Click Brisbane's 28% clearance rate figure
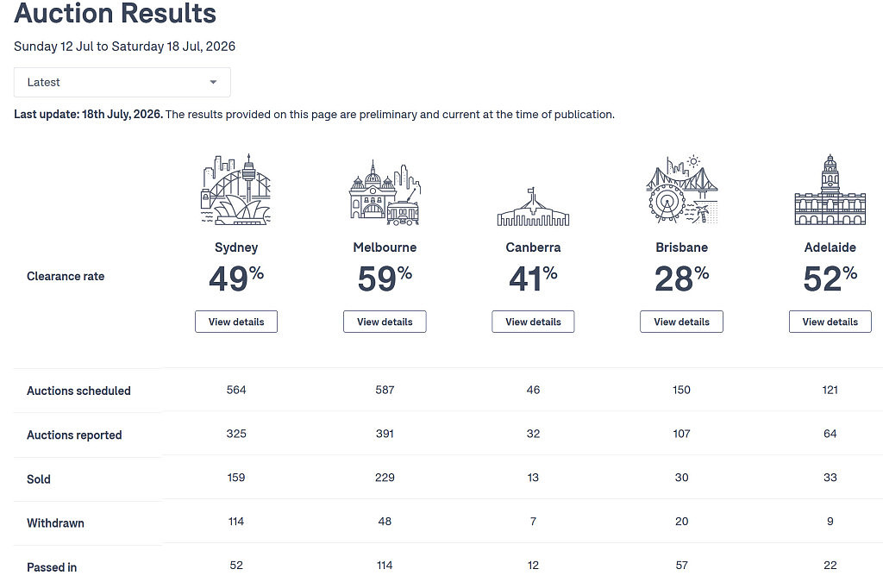The height and width of the screenshot is (588, 883). (681, 278)
